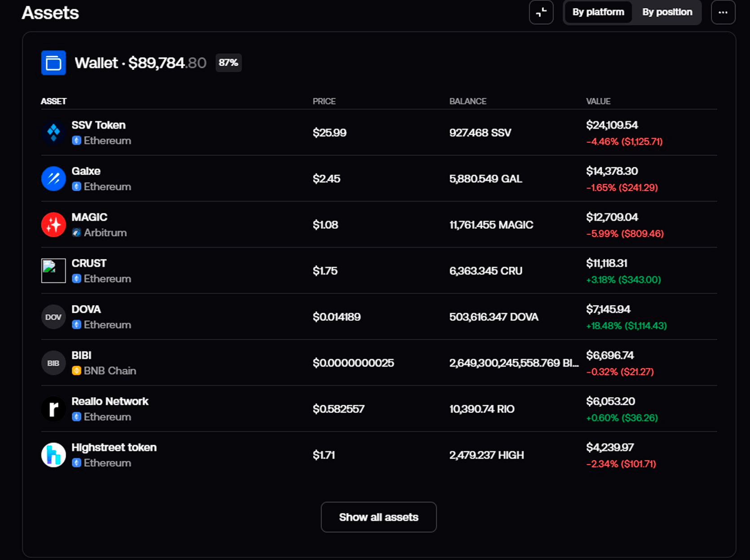The height and width of the screenshot is (560, 750).
Task: Click the BALANCE column header
Action: coord(468,101)
